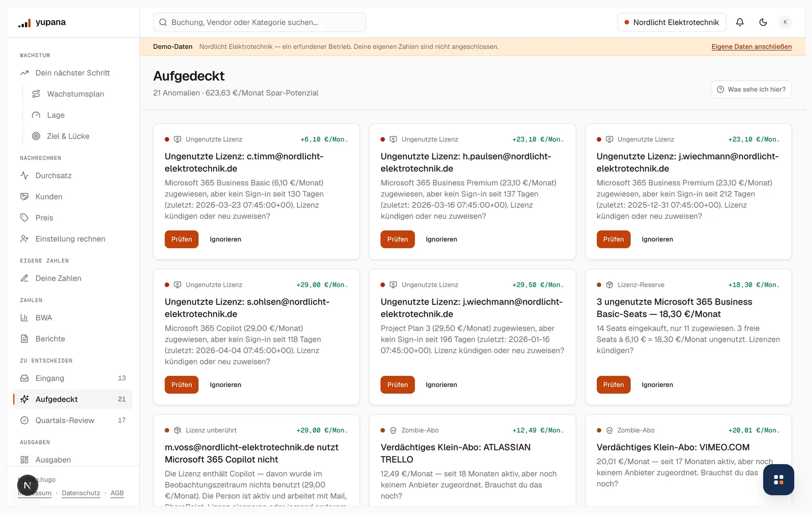This screenshot has width=812, height=513.
Task: Click the Deine Zahlen pencil icon
Action: pos(24,278)
